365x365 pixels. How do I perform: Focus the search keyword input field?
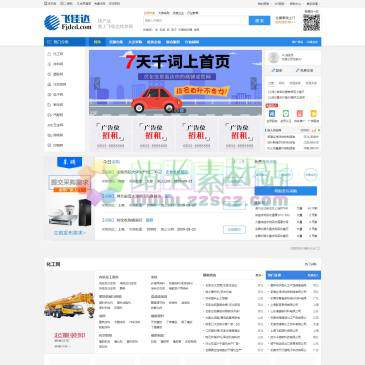pos(196,20)
